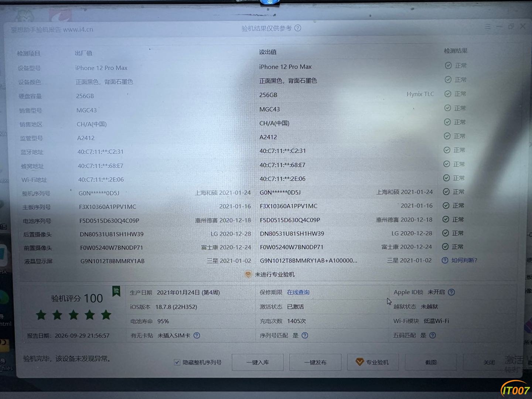Click the 一键发布 button
532x399 pixels.
coord(315,362)
